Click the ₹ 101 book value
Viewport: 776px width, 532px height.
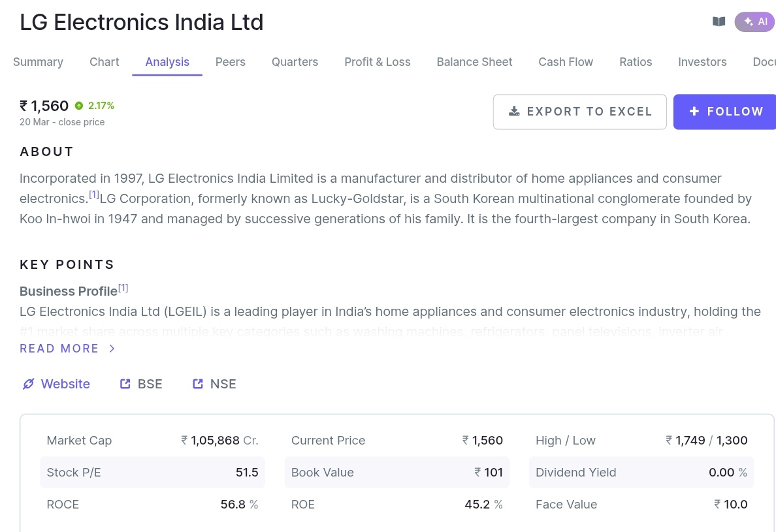coord(489,473)
